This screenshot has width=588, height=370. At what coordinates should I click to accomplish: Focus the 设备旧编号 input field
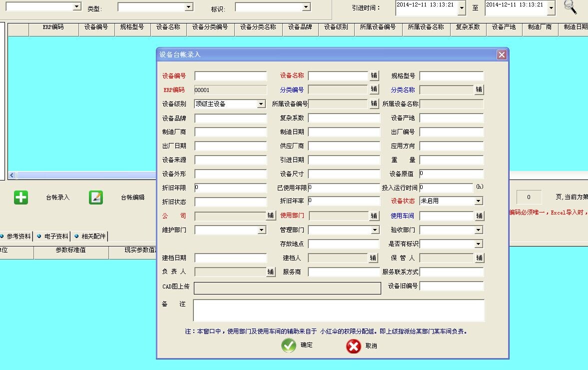[452, 286]
